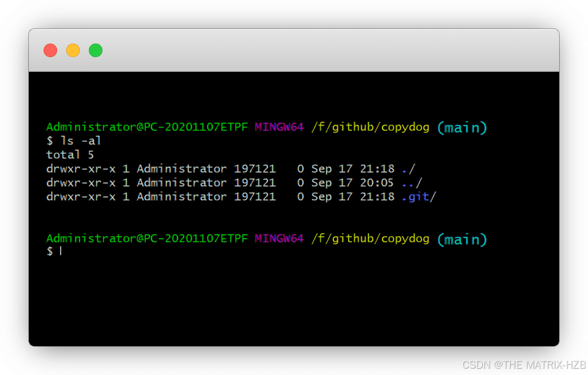
Task: Select the '.git/' directory name
Action: (x=419, y=197)
